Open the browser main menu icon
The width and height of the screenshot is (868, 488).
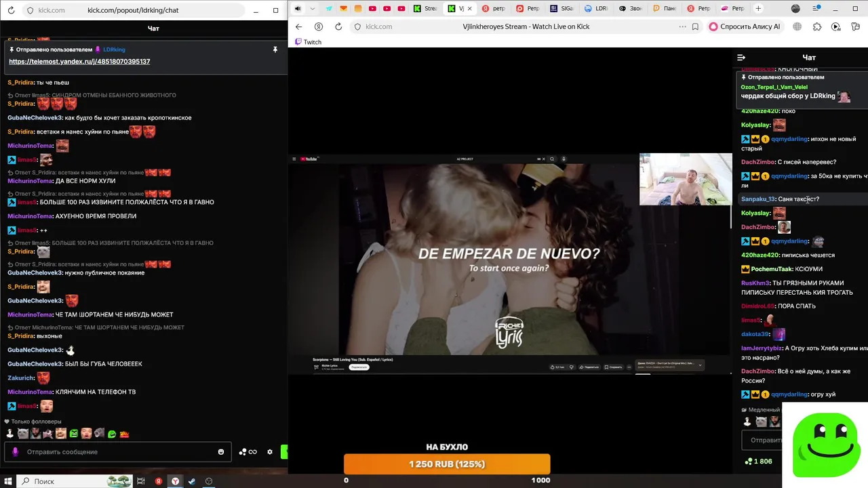tap(817, 9)
